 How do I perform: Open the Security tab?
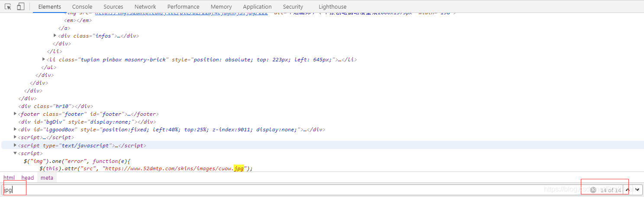[x=293, y=6]
